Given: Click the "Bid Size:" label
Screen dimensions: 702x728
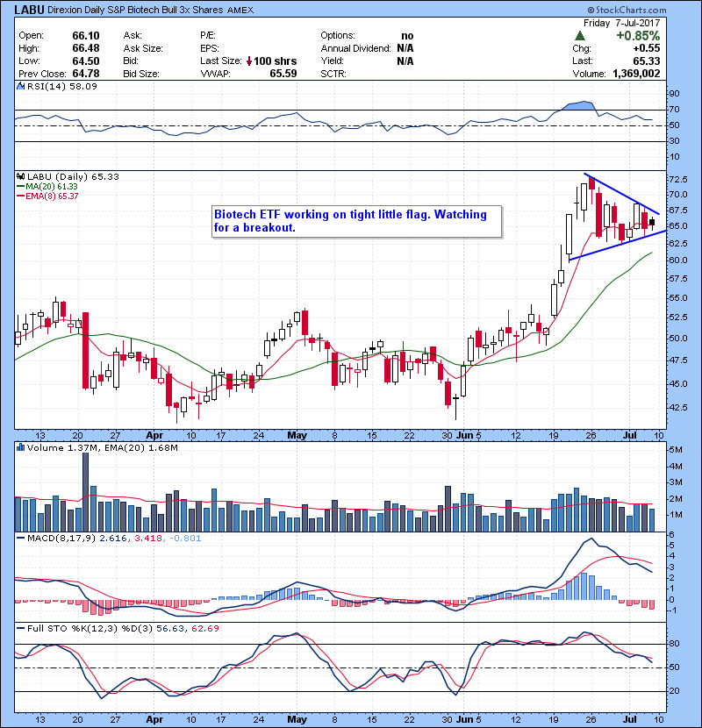Looking at the screenshot, I should pos(141,74).
